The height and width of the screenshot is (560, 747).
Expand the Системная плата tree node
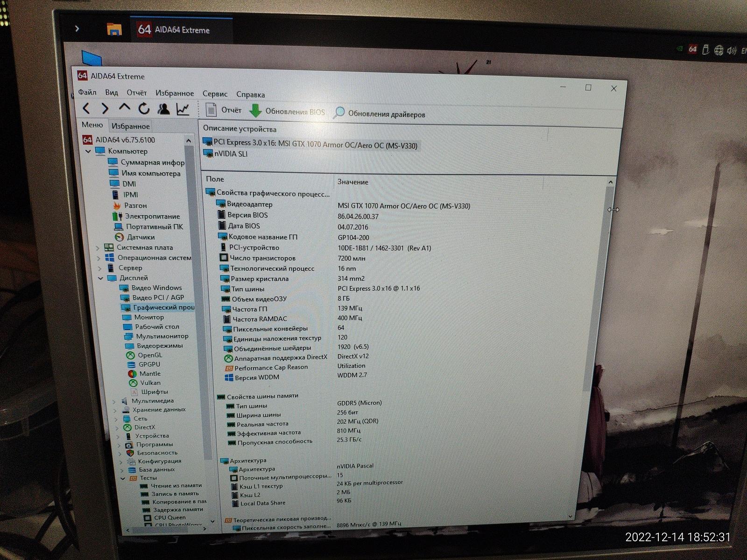tap(98, 248)
